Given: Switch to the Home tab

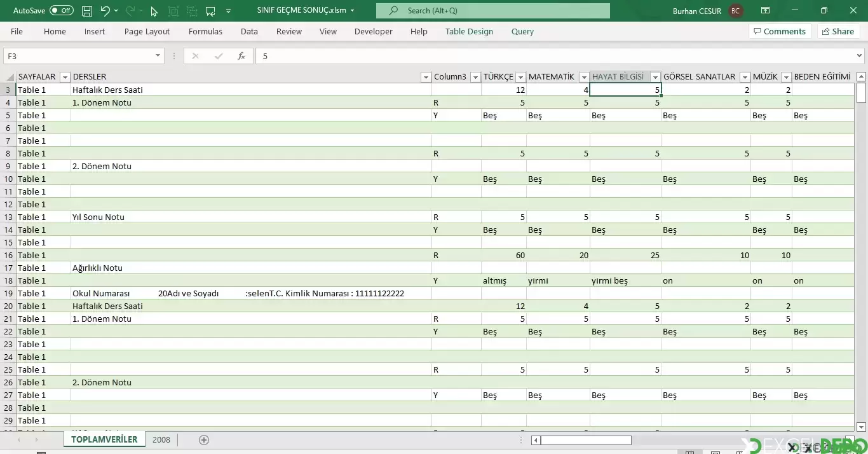Looking at the screenshot, I should [55, 31].
